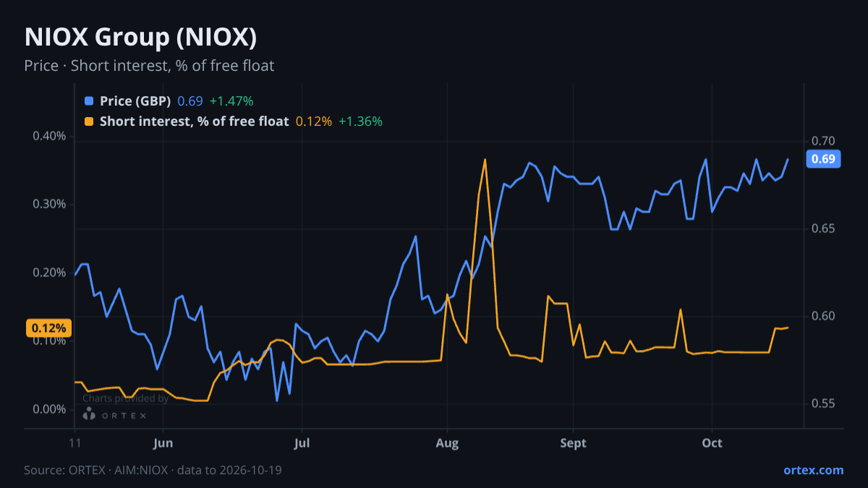Click the orange 0.12% short interest badge
Viewport: 868px width, 488px height.
coord(48,328)
